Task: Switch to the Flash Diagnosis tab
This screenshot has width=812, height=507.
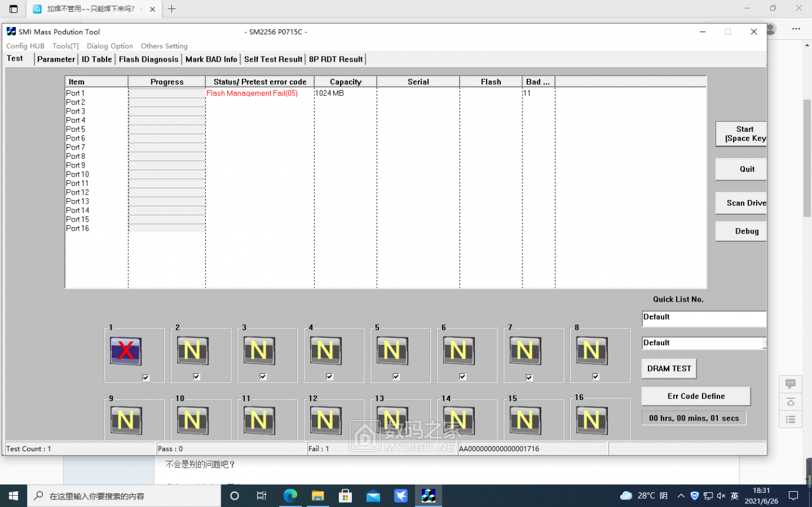Action: [148, 59]
